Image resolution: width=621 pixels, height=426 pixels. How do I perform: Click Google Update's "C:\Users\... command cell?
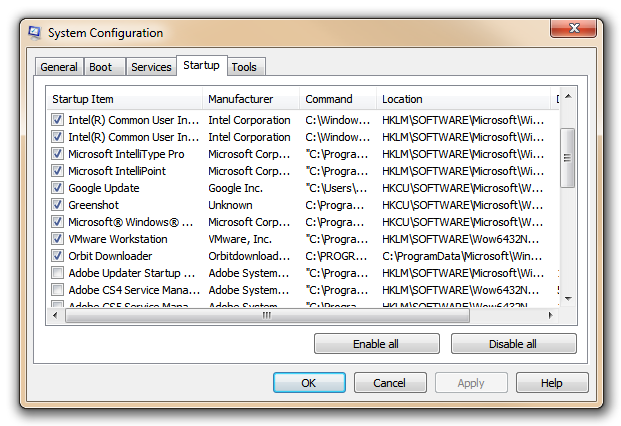click(x=336, y=188)
